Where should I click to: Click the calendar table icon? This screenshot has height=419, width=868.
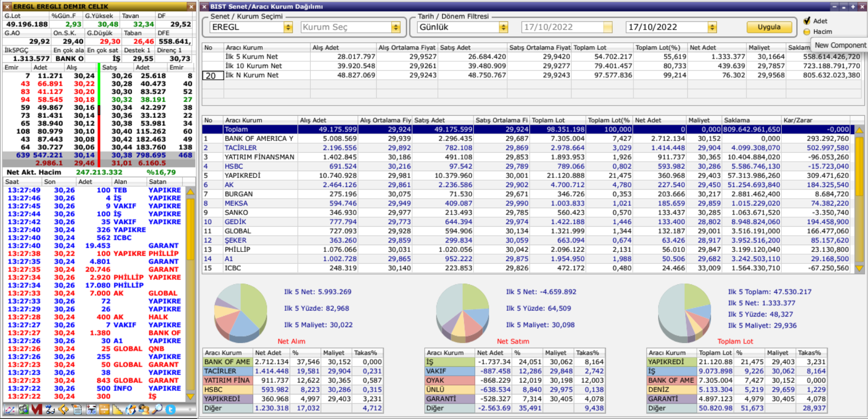tap(91, 409)
